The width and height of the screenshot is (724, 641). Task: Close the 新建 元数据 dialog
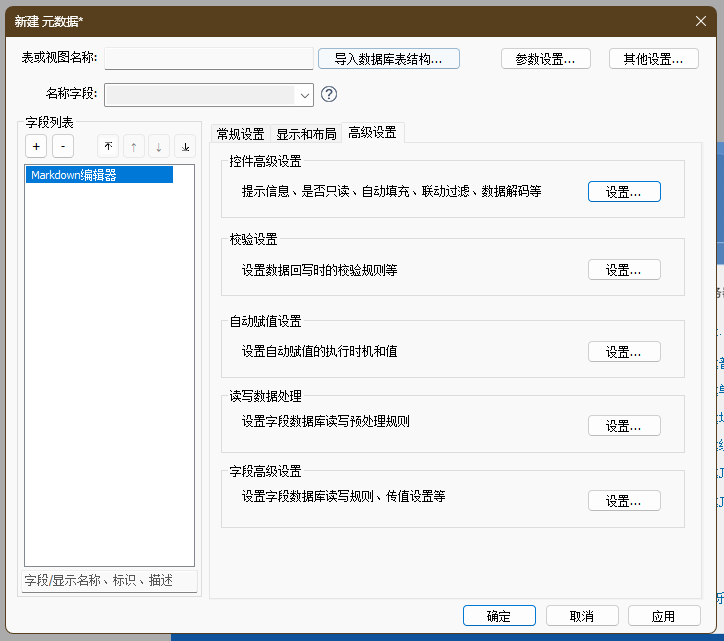(701, 20)
